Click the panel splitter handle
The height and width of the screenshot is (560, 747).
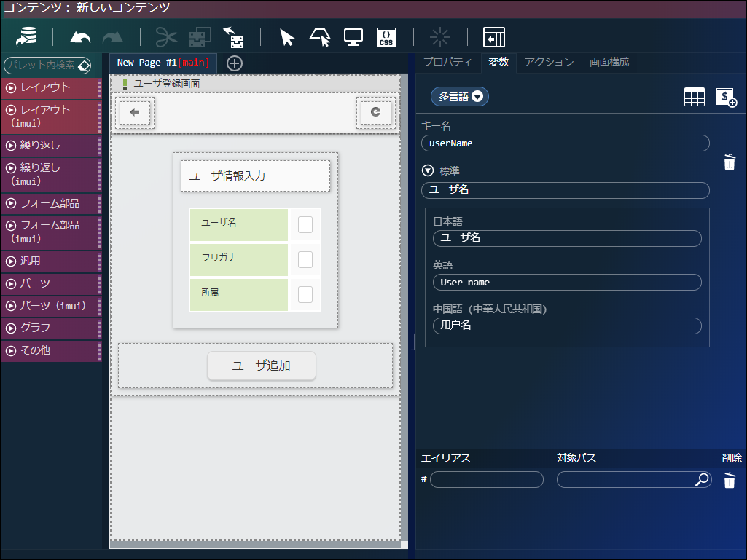(x=412, y=342)
